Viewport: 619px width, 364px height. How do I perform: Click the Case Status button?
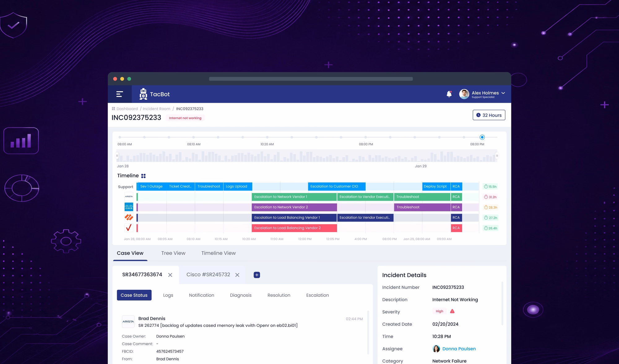134,295
